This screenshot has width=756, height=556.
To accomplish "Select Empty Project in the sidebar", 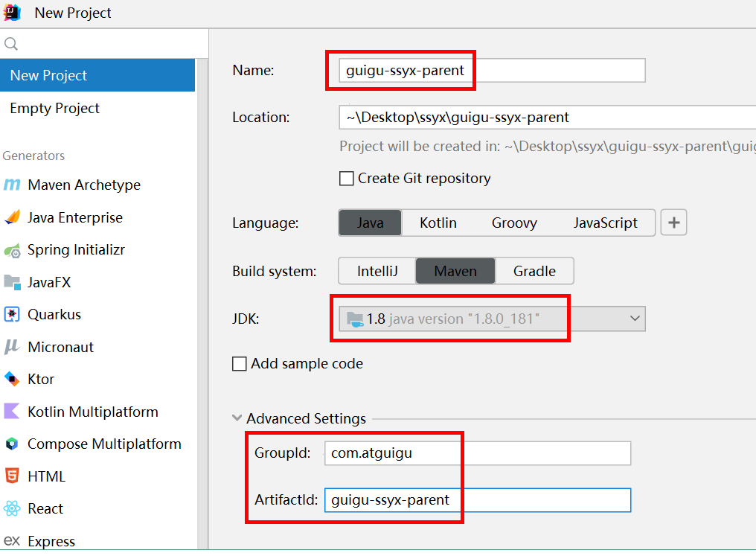I will coord(54,108).
